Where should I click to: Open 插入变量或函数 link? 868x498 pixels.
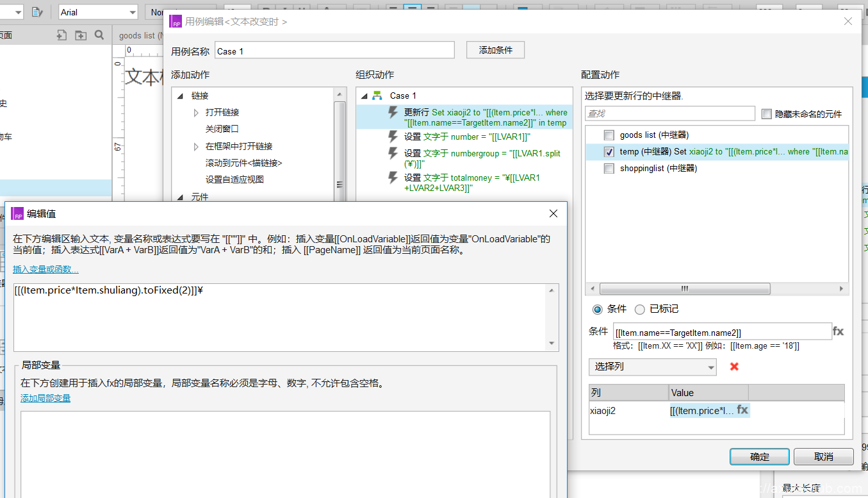[46, 269]
